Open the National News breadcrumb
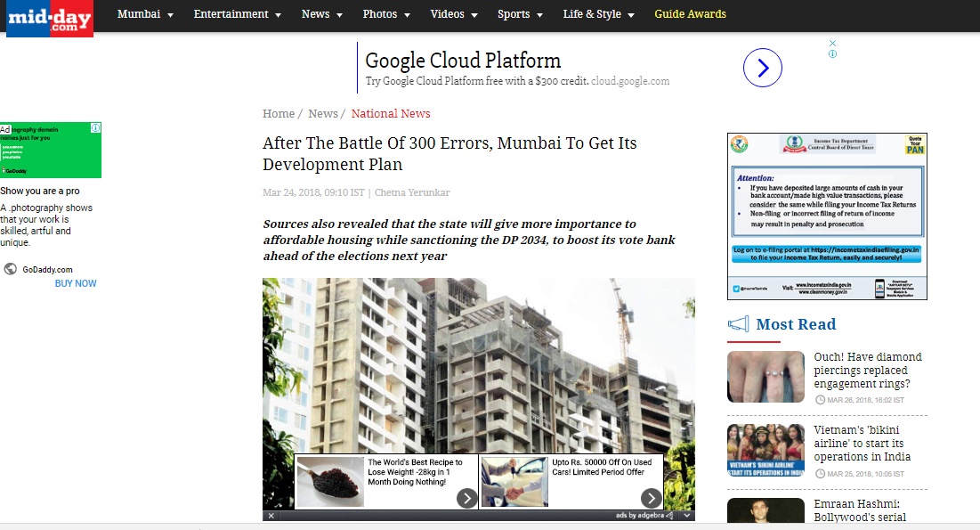The width and height of the screenshot is (980, 530). pos(391,113)
